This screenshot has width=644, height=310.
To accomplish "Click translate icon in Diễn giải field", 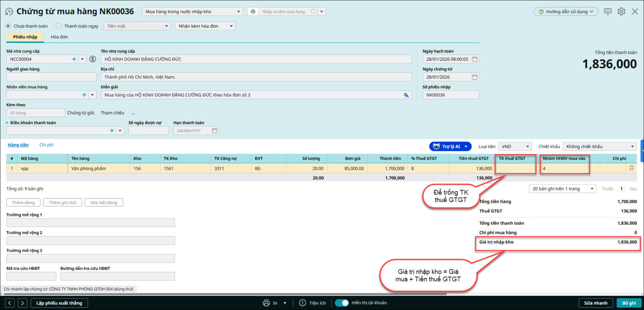I will tap(406, 95).
